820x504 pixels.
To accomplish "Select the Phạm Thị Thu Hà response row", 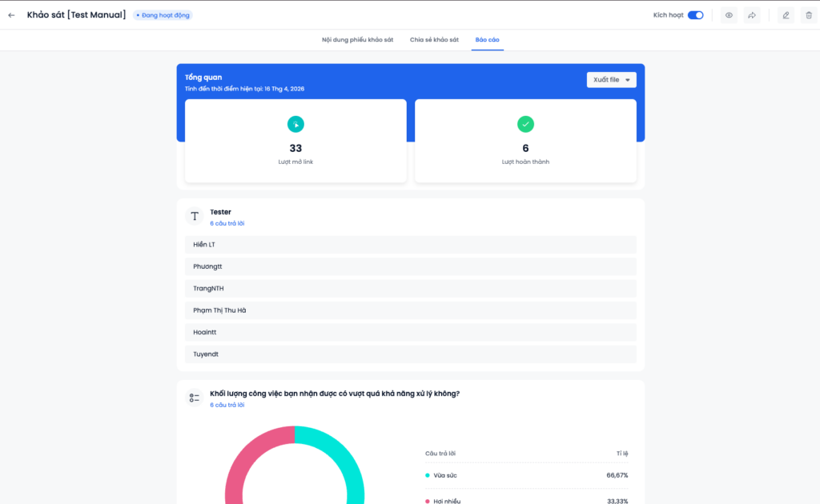I will point(410,310).
